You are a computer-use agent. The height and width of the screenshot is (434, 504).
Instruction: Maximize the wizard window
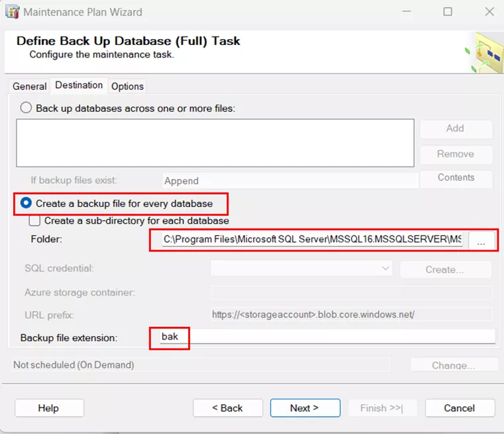coord(448,12)
